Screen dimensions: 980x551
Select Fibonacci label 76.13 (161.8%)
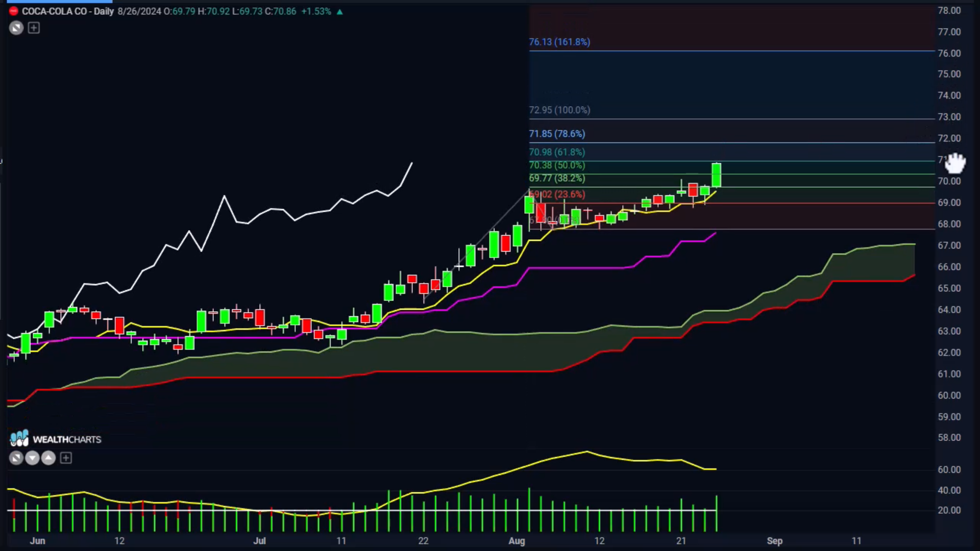pos(559,42)
